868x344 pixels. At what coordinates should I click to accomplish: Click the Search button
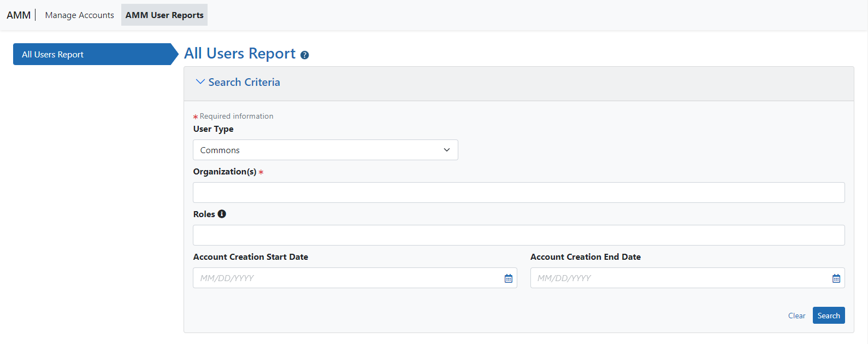(829, 316)
